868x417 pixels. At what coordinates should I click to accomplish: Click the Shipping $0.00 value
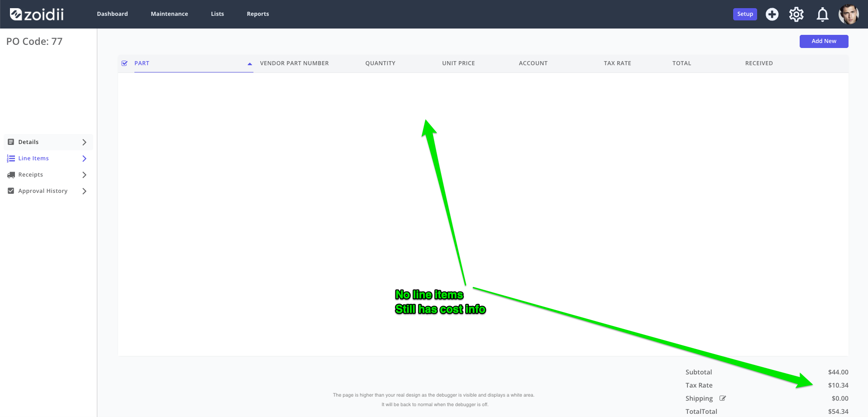click(840, 398)
